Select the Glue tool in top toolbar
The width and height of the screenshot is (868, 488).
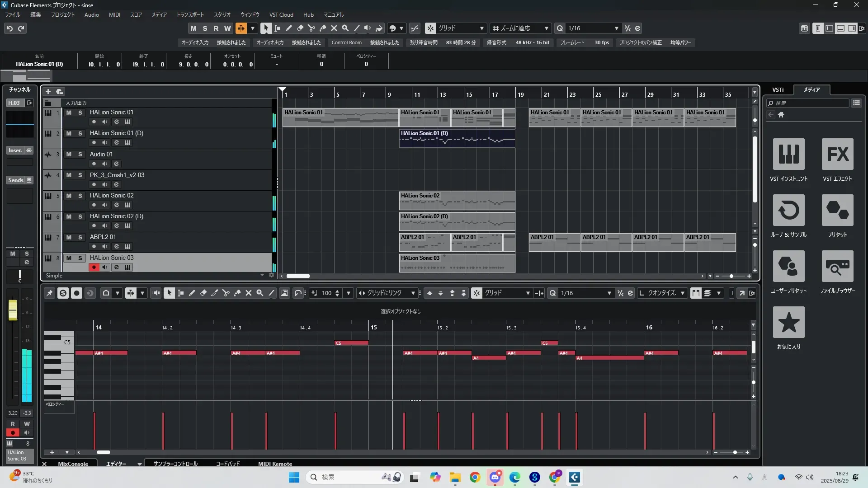(323, 28)
